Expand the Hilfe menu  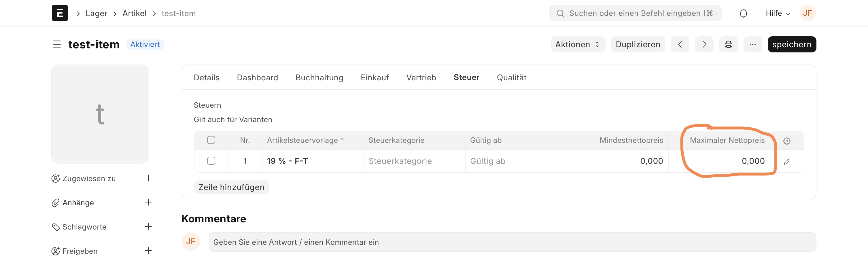[778, 13]
